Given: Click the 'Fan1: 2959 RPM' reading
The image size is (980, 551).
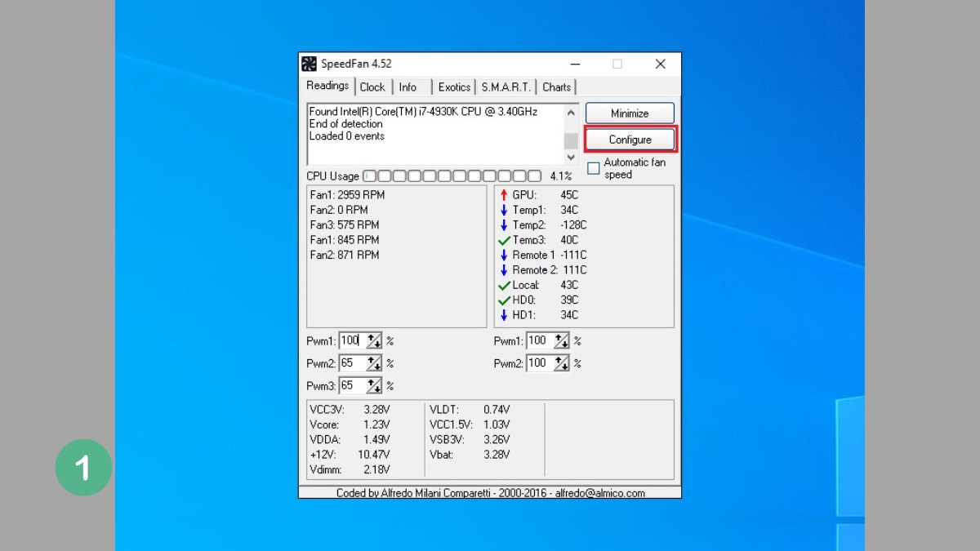Looking at the screenshot, I should click(x=347, y=195).
